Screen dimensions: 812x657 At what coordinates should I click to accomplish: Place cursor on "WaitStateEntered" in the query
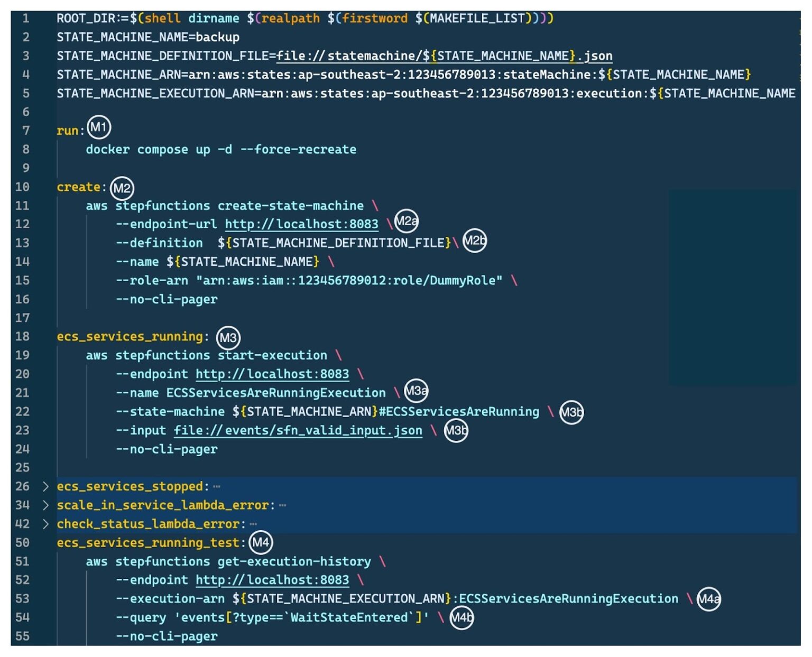[x=349, y=618]
